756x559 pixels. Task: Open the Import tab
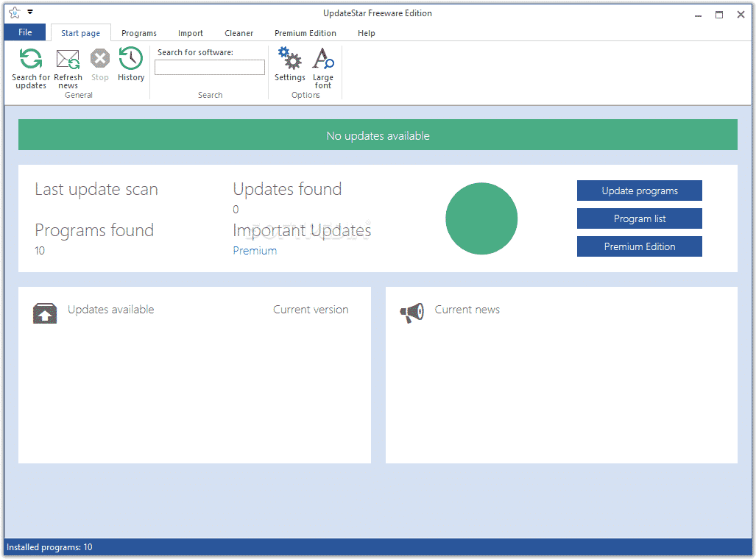click(191, 33)
